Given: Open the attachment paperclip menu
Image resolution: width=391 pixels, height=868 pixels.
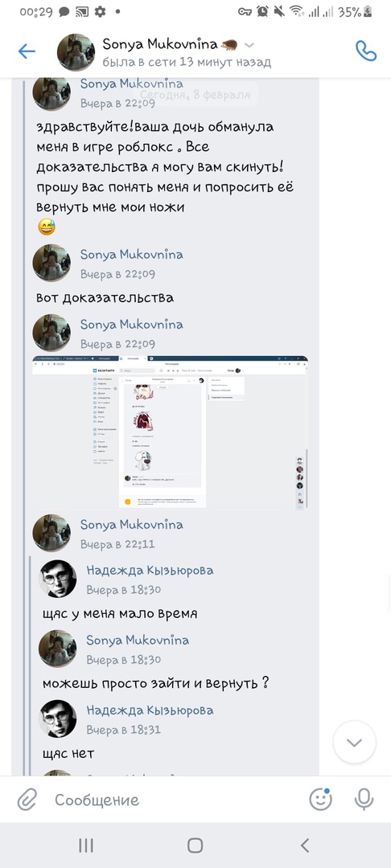Looking at the screenshot, I should click(x=27, y=800).
